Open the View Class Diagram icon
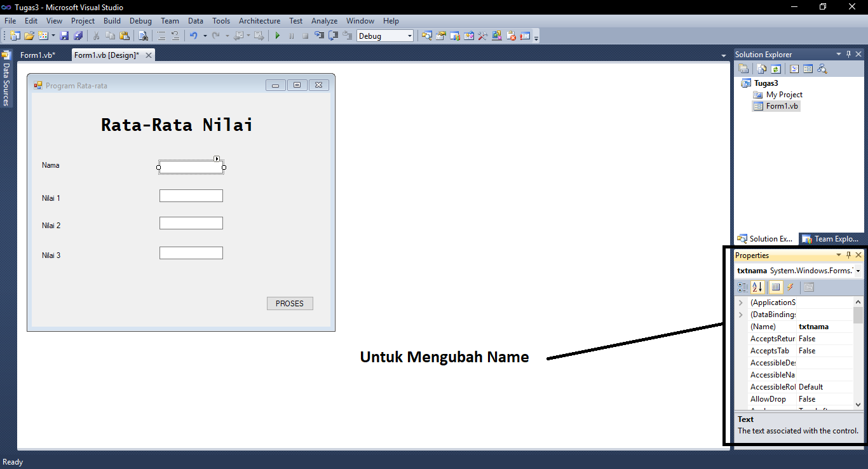The height and width of the screenshot is (469, 868). [x=822, y=68]
